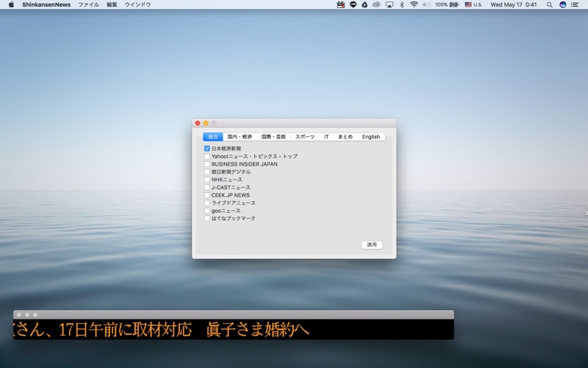Click the 100% battery percentage text
The width and height of the screenshot is (588, 368).
click(x=442, y=4)
